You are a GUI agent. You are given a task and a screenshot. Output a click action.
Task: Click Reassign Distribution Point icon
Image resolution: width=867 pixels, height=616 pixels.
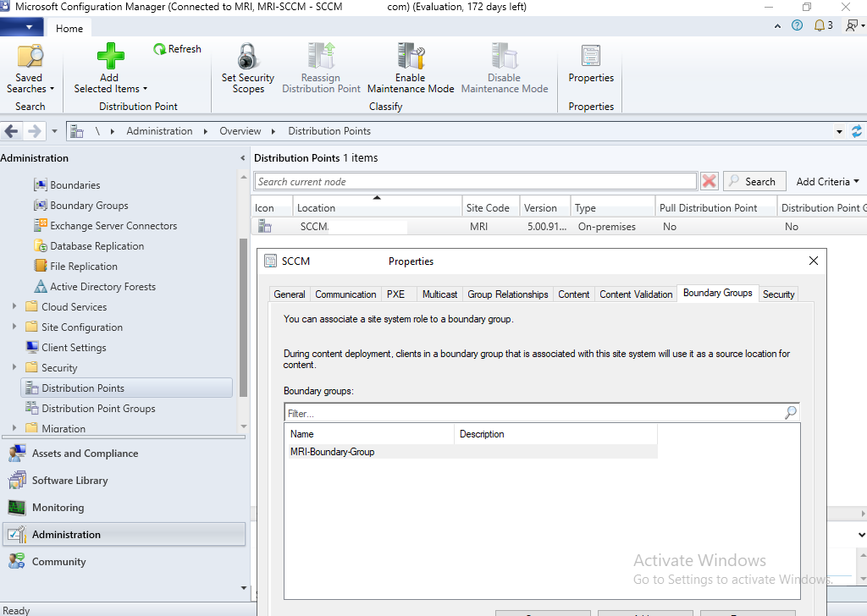(321, 57)
